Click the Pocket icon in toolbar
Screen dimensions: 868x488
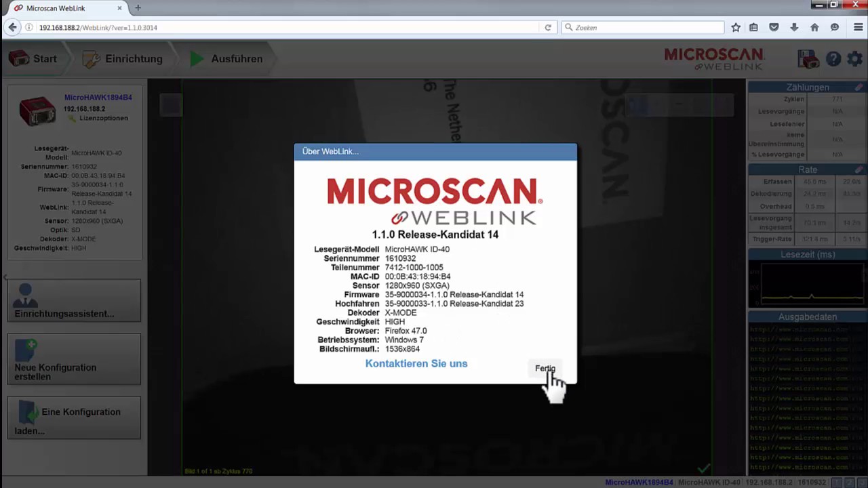pyautogui.click(x=774, y=28)
